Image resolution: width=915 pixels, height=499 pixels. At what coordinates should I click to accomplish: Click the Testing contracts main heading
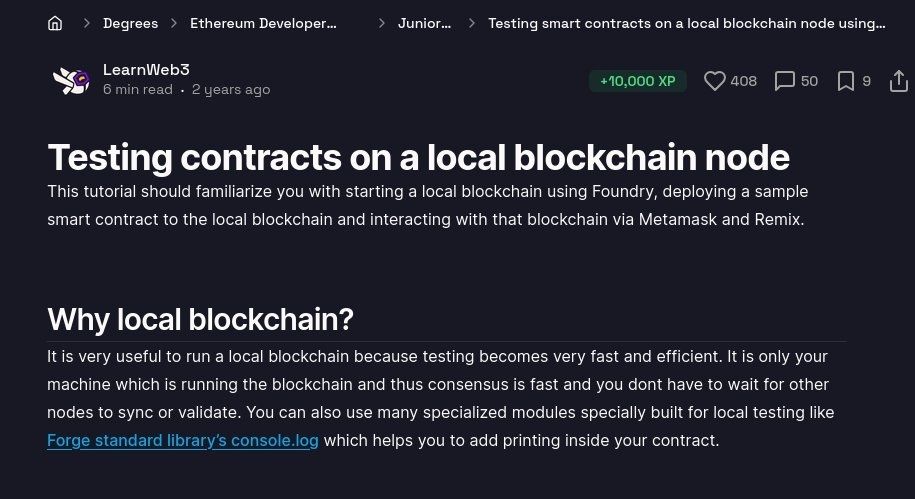point(418,157)
